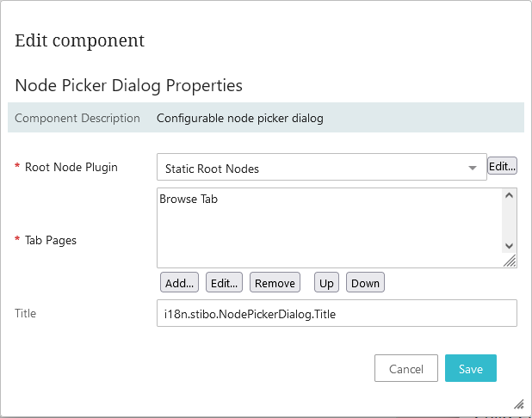Move tab page with Up button
The width and height of the screenshot is (532, 418).
point(326,283)
